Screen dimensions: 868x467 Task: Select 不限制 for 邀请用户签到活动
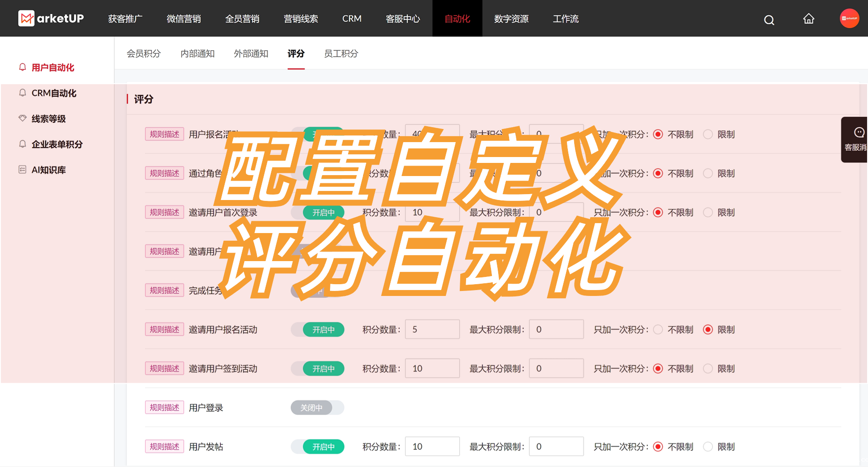[x=658, y=368]
